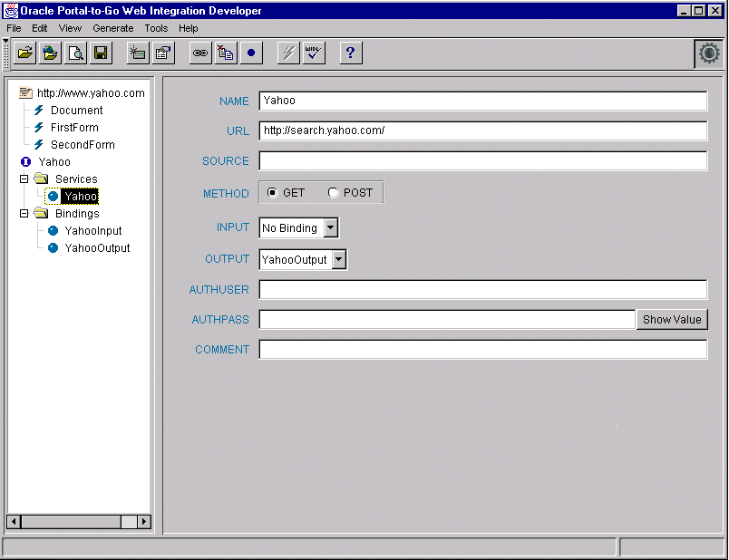
Task: Click into the AUTHUSER field
Action: 483,290
